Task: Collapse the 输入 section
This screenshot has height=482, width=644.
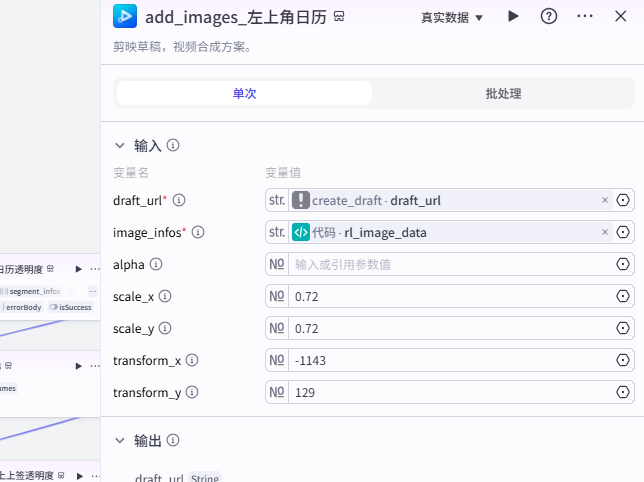Action: [x=120, y=145]
